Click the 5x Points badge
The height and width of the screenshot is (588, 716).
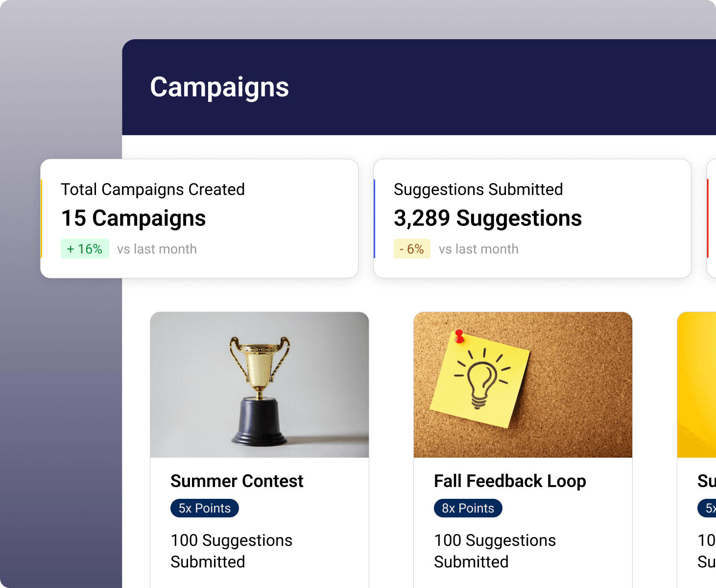pyautogui.click(x=205, y=508)
